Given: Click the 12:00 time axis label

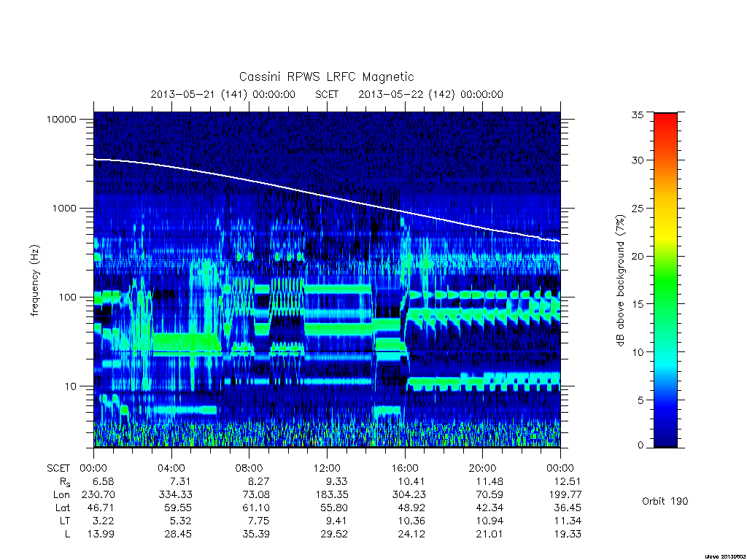Looking at the screenshot, I should 327,468.
